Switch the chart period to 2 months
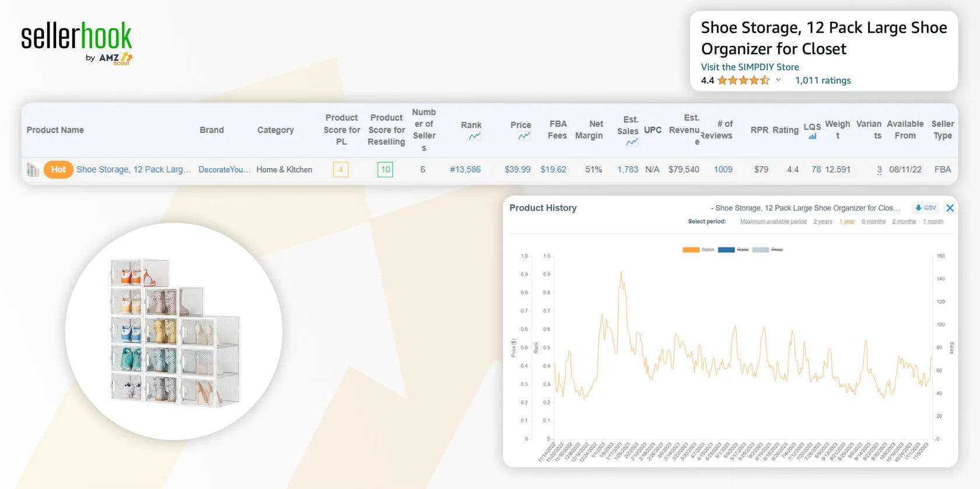 point(904,222)
